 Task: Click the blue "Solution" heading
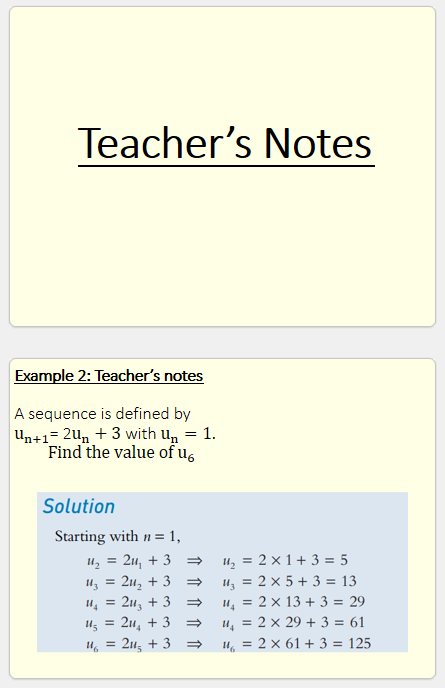coord(79,506)
